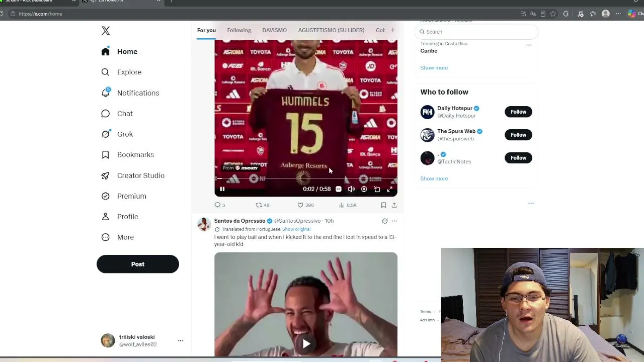Open Notifications in the sidebar
This screenshot has width=644, height=362.
pyautogui.click(x=130, y=93)
